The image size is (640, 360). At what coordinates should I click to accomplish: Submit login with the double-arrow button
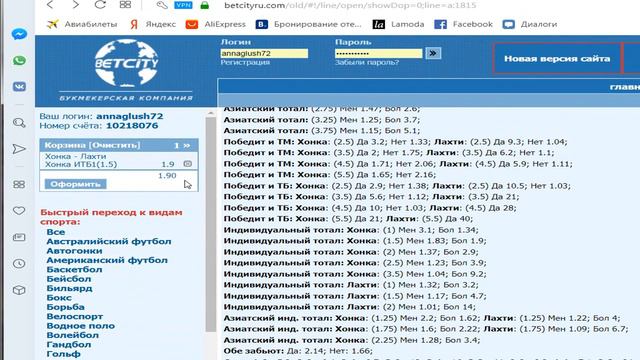[x=433, y=53]
